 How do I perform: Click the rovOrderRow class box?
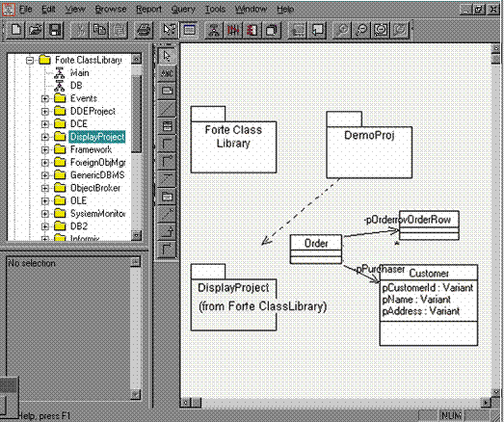(429, 225)
